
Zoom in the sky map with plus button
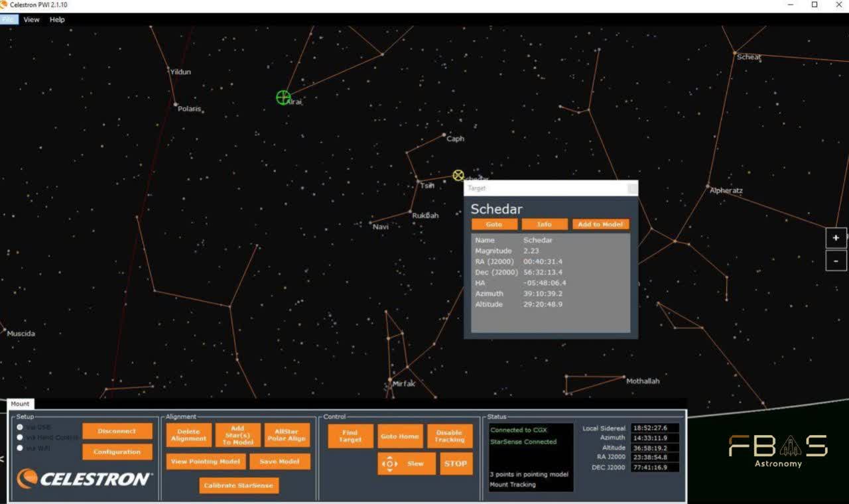tap(836, 237)
